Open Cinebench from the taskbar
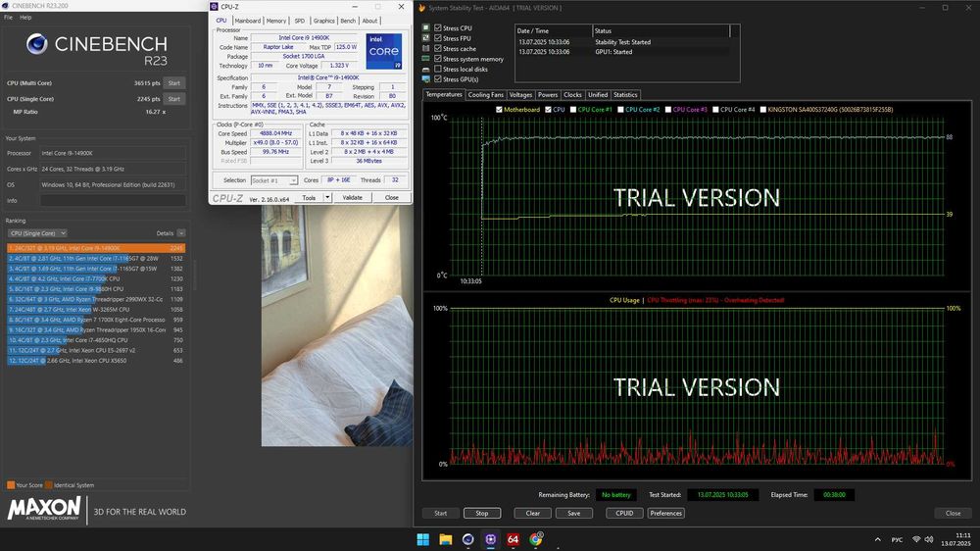 click(468, 539)
